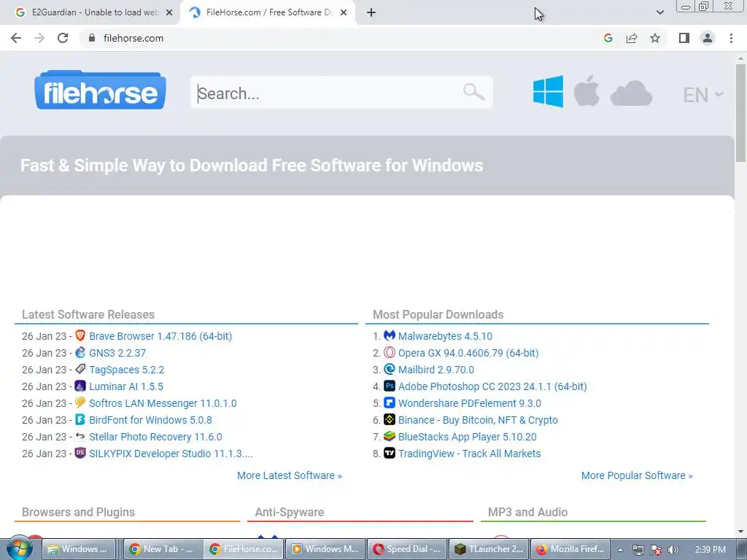Image resolution: width=747 pixels, height=560 pixels.
Task: Click the browser forward arrow
Action: click(39, 38)
